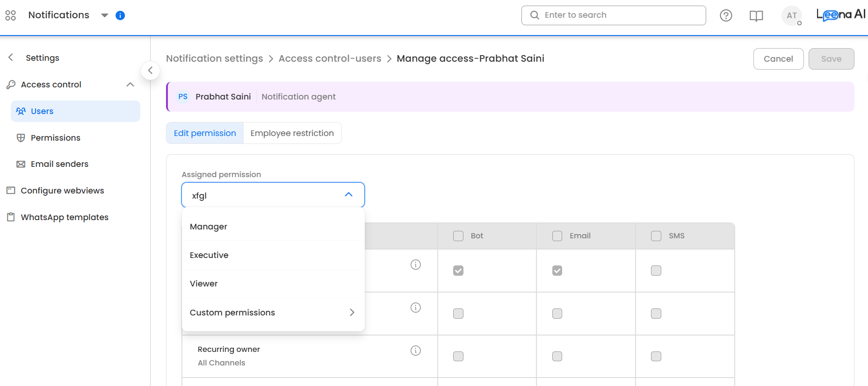Collapse the Access control section
Screen dimensions: 868x386
click(130, 85)
